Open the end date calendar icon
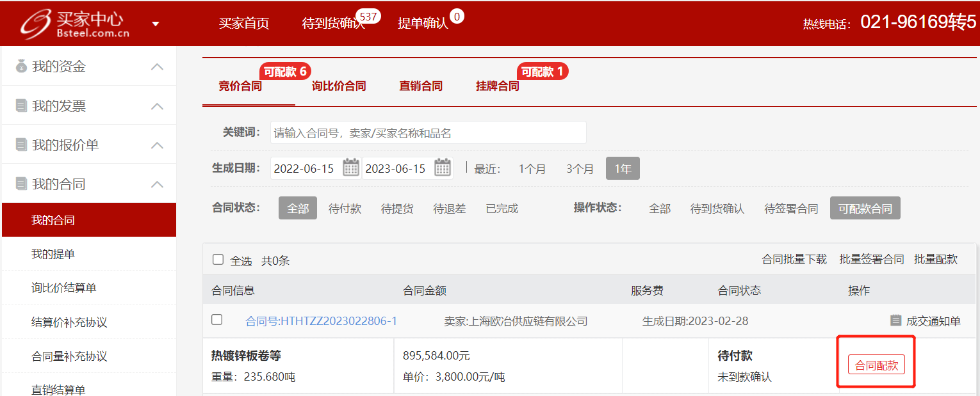 [x=443, y=168]
